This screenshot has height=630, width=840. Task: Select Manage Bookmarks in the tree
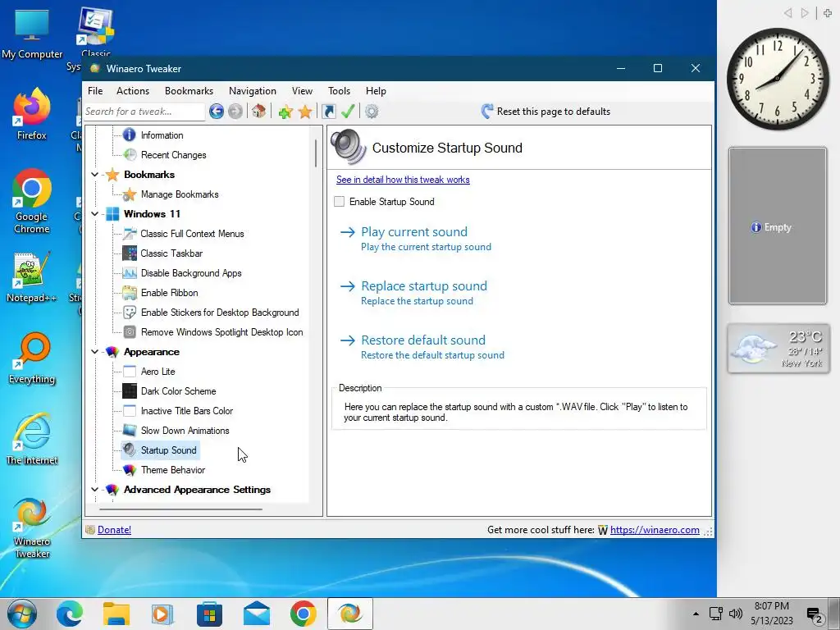click(180, 194)
